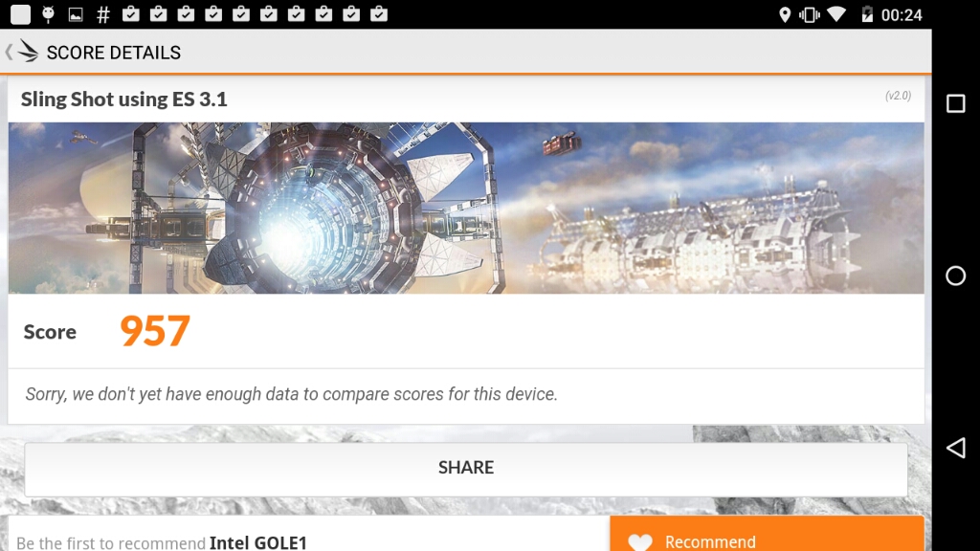The width and height of the screenshot is (980, 551).
Task: Open the debug bug notification icon
Action: point(48,14)
